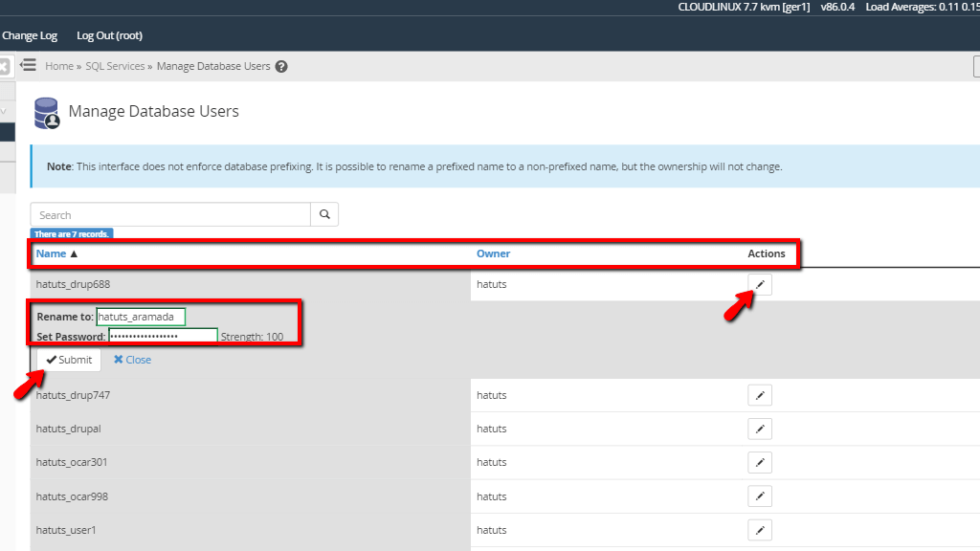
Task: Go to the Home breadcrumb link
Action: 59,66
